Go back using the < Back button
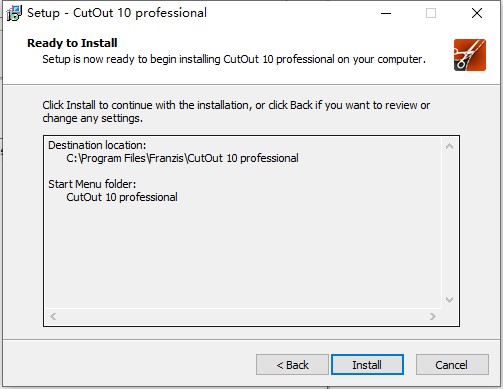This screenshot has width=503, height=389. pos(292,365)
